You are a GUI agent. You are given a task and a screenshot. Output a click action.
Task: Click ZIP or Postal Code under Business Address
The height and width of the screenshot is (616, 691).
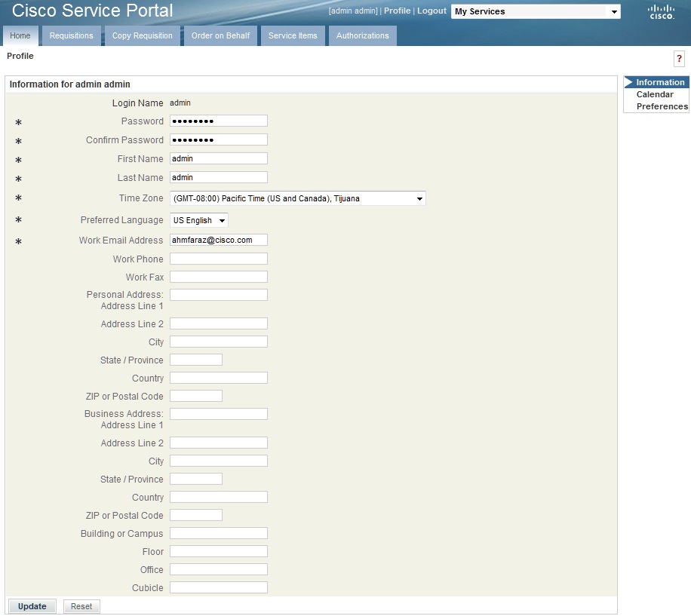click(196, 515)
